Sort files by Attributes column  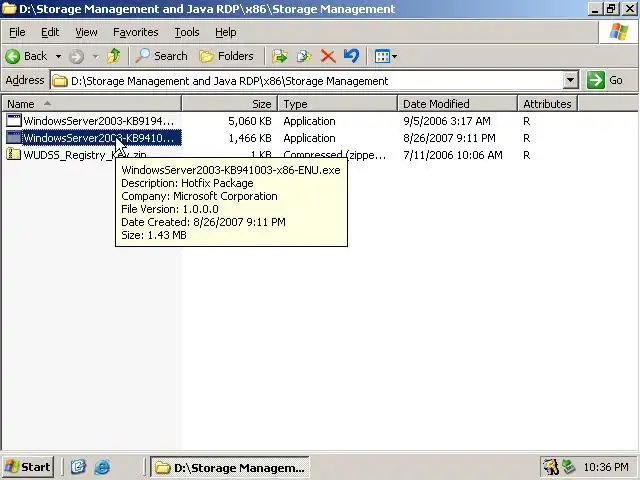547,104
